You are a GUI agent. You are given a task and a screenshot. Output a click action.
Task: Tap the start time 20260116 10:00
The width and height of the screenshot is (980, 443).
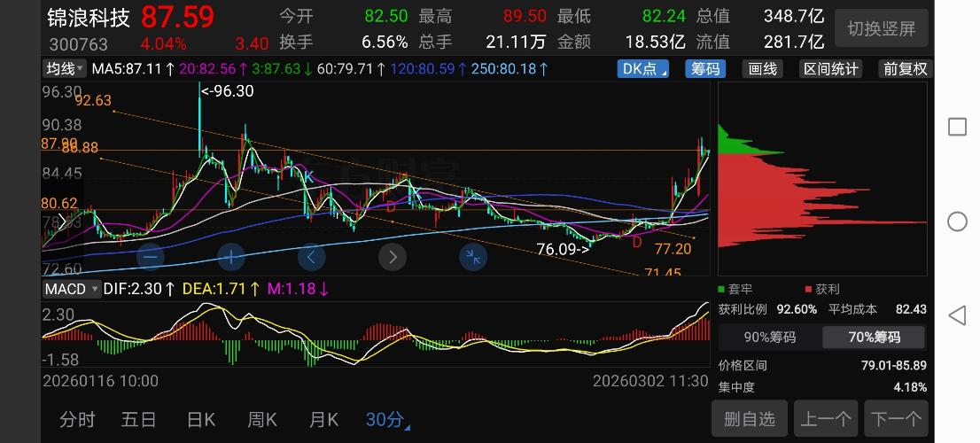pyautogui.click(x=101, y=380)
